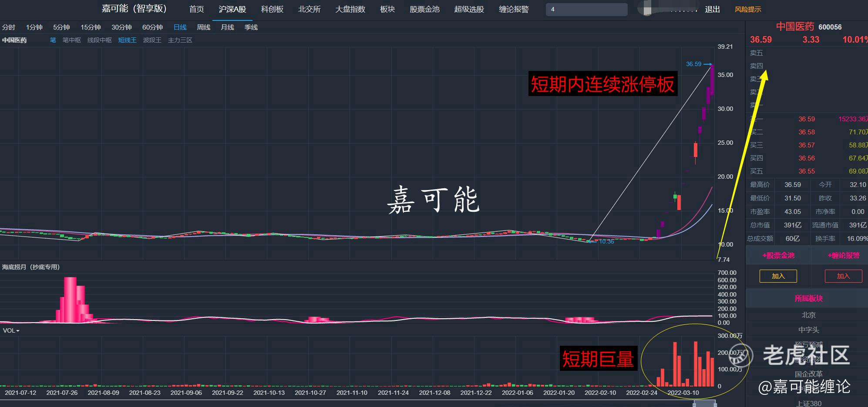
Task: Select the 月线 monthly chart
Action: click(227, 27)
